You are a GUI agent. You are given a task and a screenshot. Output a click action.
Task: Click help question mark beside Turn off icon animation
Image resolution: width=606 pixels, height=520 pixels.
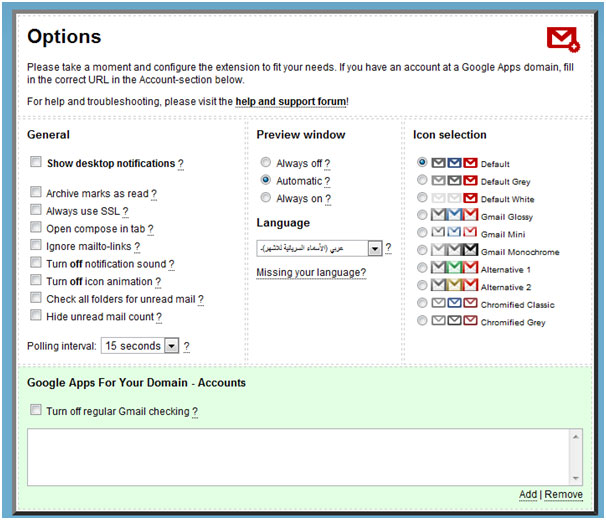158,282
